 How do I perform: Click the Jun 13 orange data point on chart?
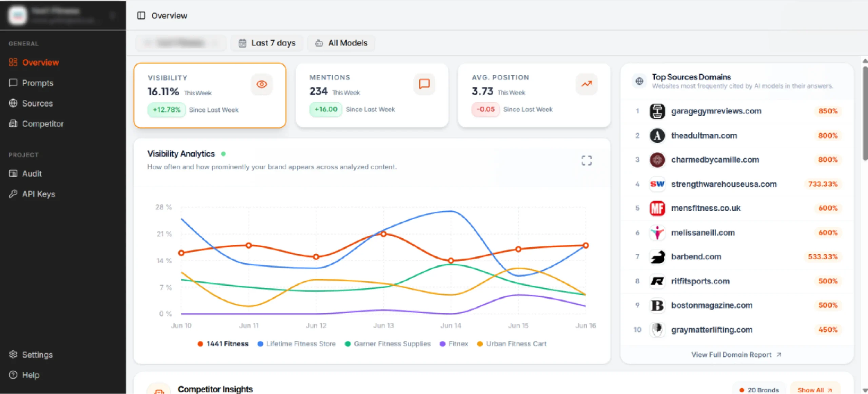click(x=383, y=234)
